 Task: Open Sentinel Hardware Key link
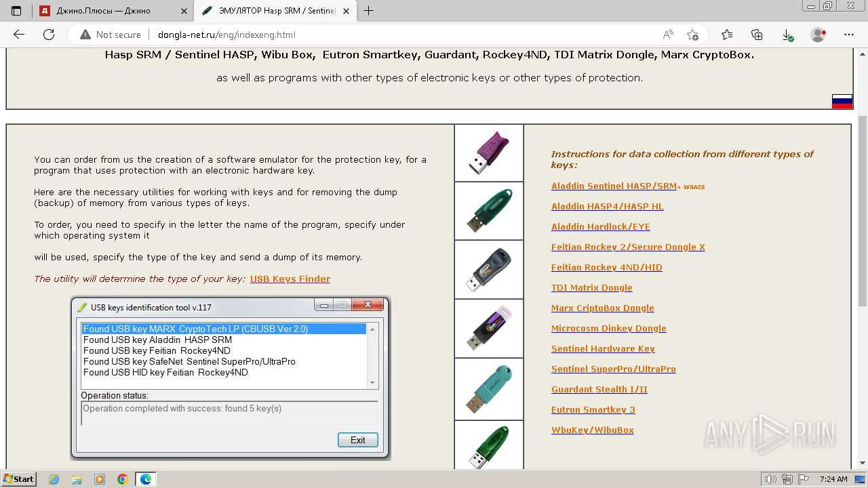pos(603,349)
